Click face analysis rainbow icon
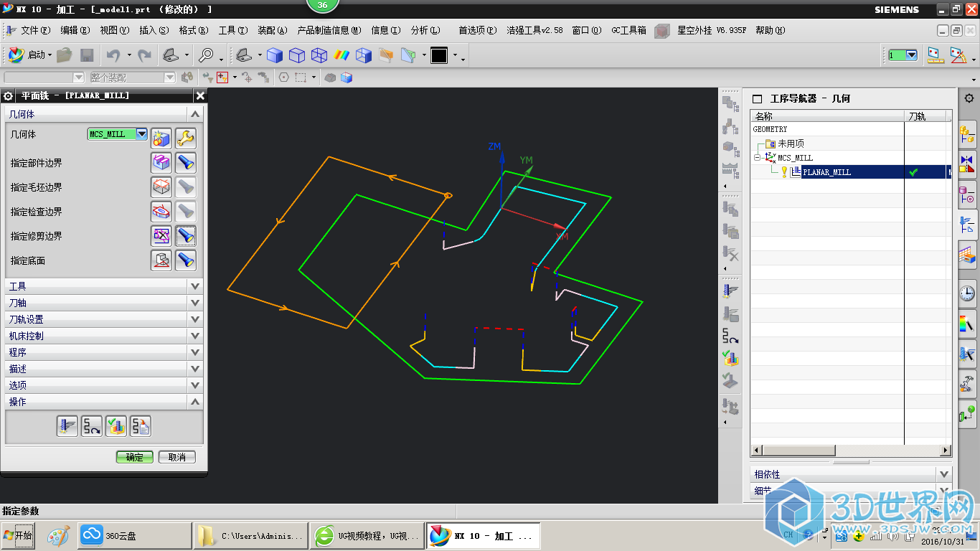Viewport: 980px width, 551px height. (x=341, y=55)
